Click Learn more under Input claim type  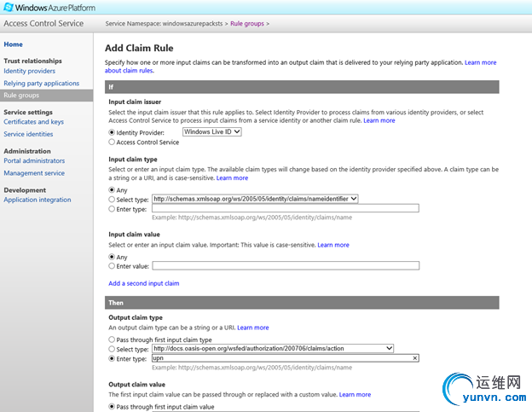click(x=232, y=177)
